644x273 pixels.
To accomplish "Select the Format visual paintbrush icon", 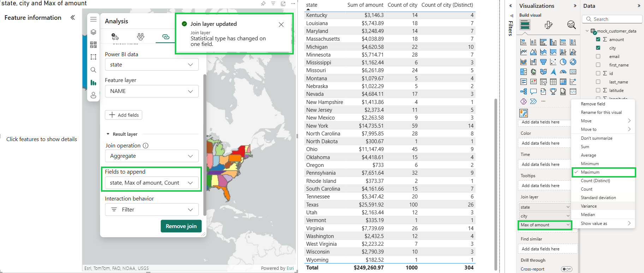I will pos(548,25).
